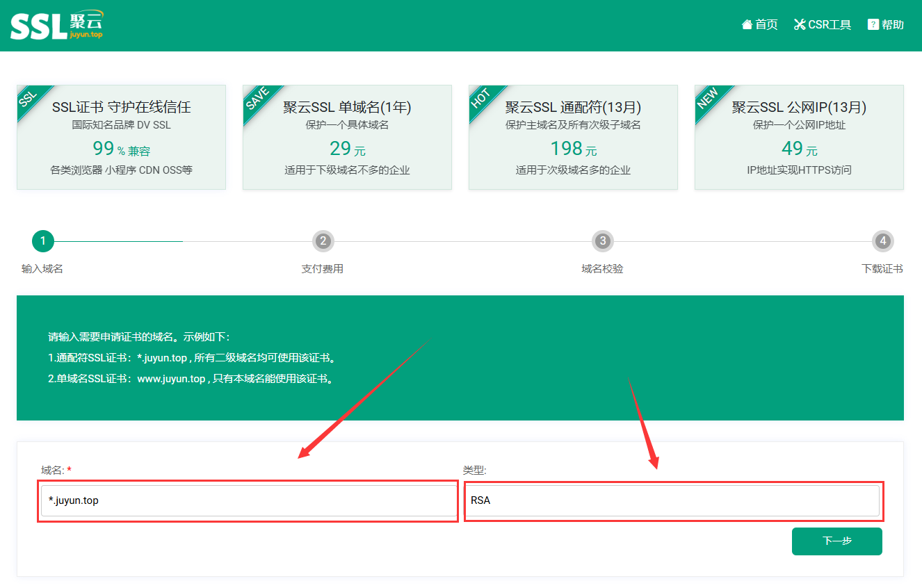Click the 输入域名 step label
922x588 pixels.
[x=42, y=268]
